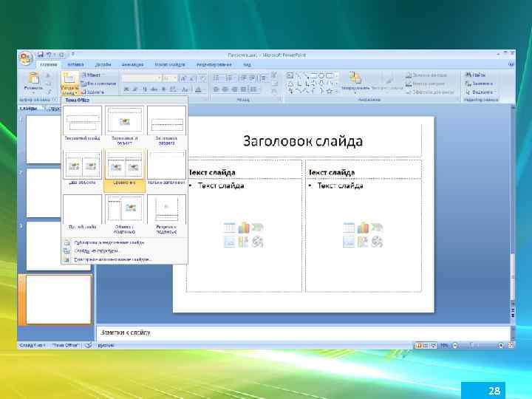Image resolution: width=532 pixels, height=399 pixels.
Task: Click insert SmartArt icon in left placeholder
Action: [x=258, y=228]
